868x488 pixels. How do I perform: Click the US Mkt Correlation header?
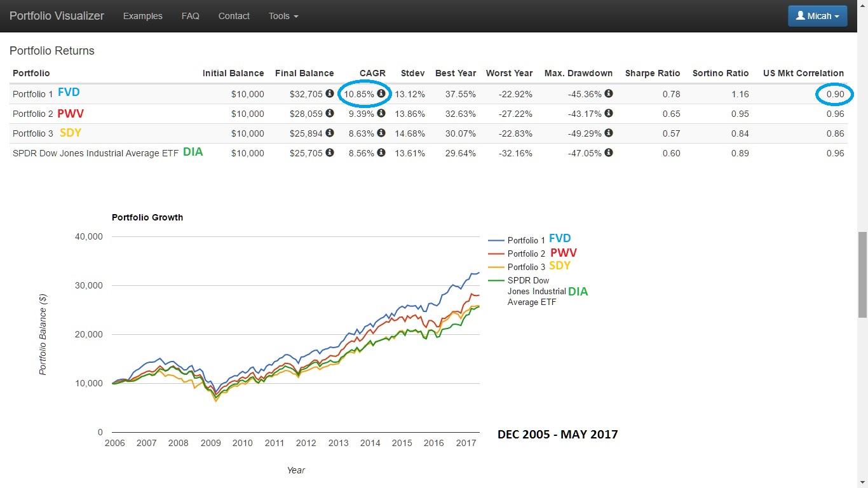coord(804,73)
